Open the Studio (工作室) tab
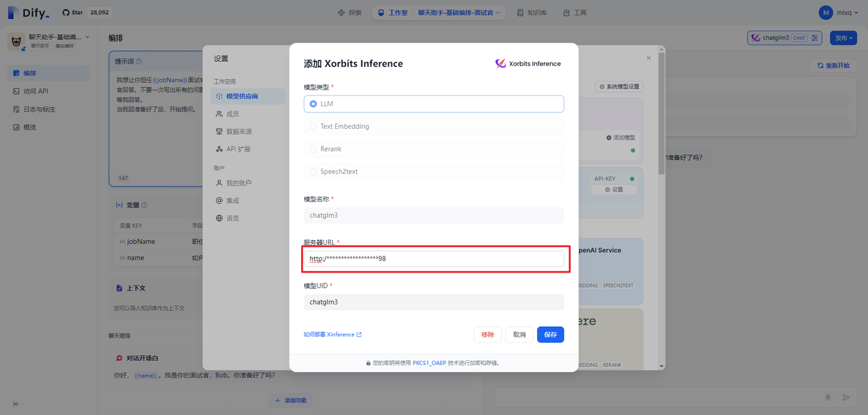 392,12
